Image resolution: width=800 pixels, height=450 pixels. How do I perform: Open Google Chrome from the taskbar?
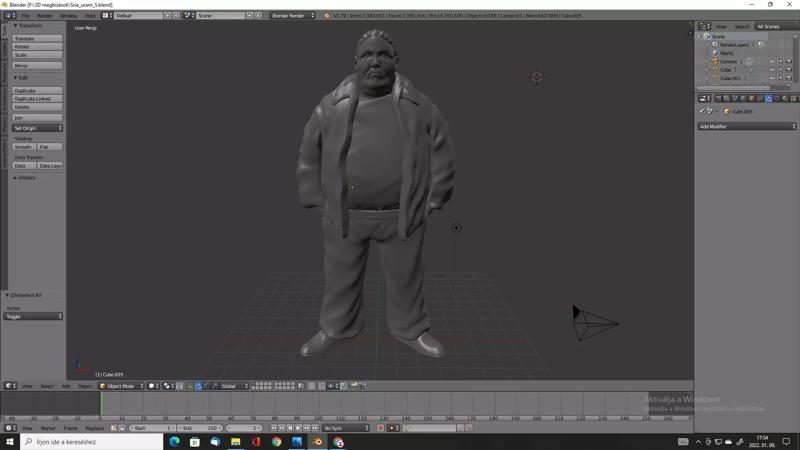pos(276,441)
